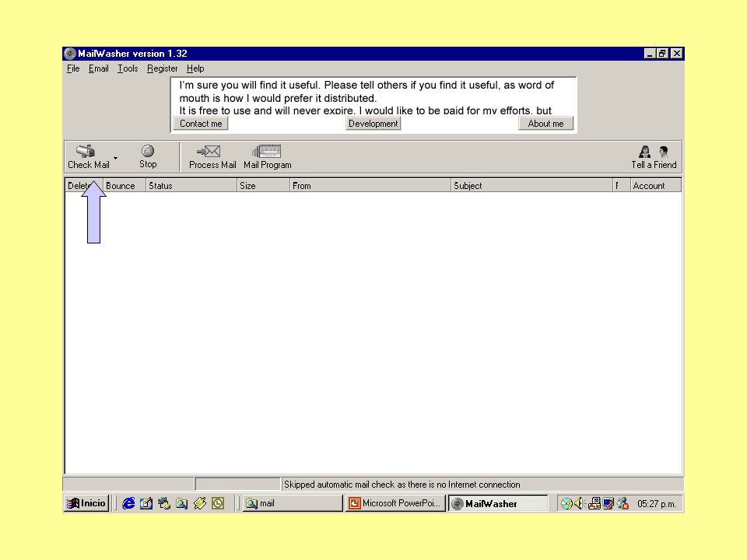Open the dropdown arrow beside Check Mail
Image resolution: width=747 pixels, height=560 pixels.
click(x=116, y=158)
